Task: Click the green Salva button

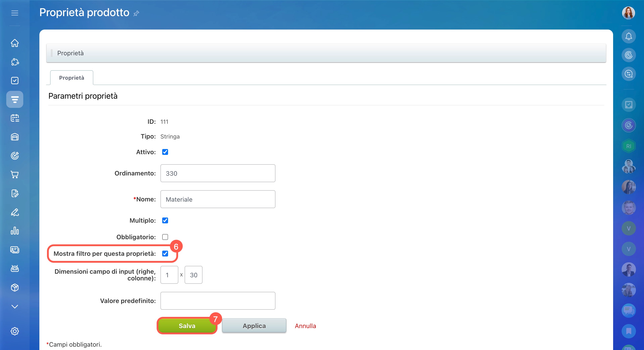Action: (187, 326)
